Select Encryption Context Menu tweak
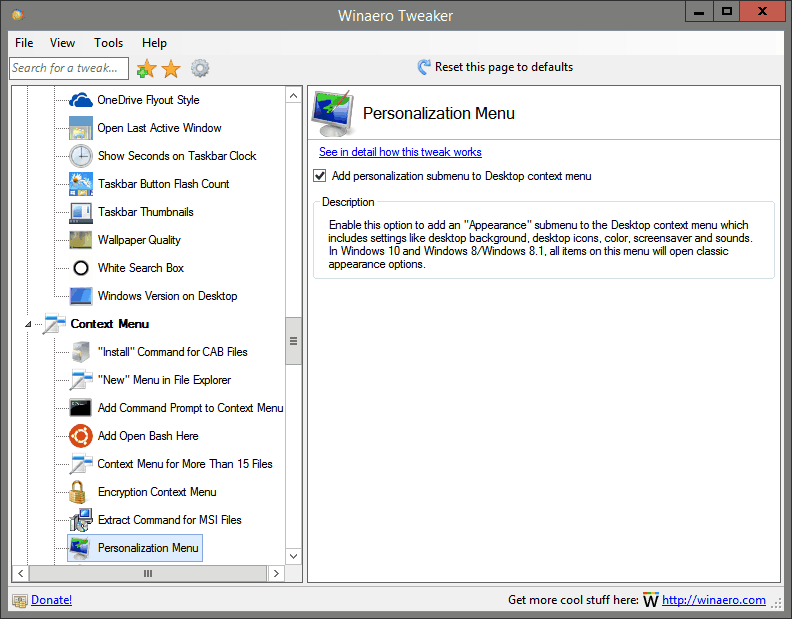Viewport: 792px width, 619px height. tap(157, 492)
